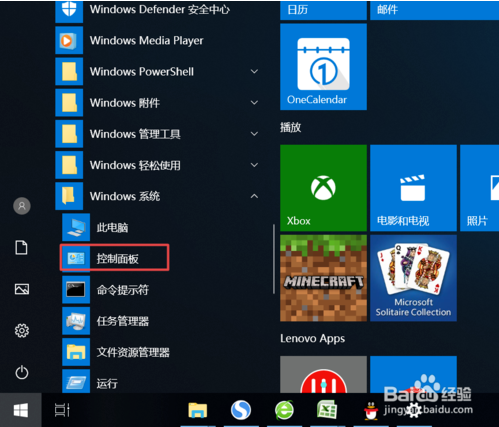Expand Windows 附件 group chevron
Viewport: 499px width, 427px height.
tap(254, 103)
